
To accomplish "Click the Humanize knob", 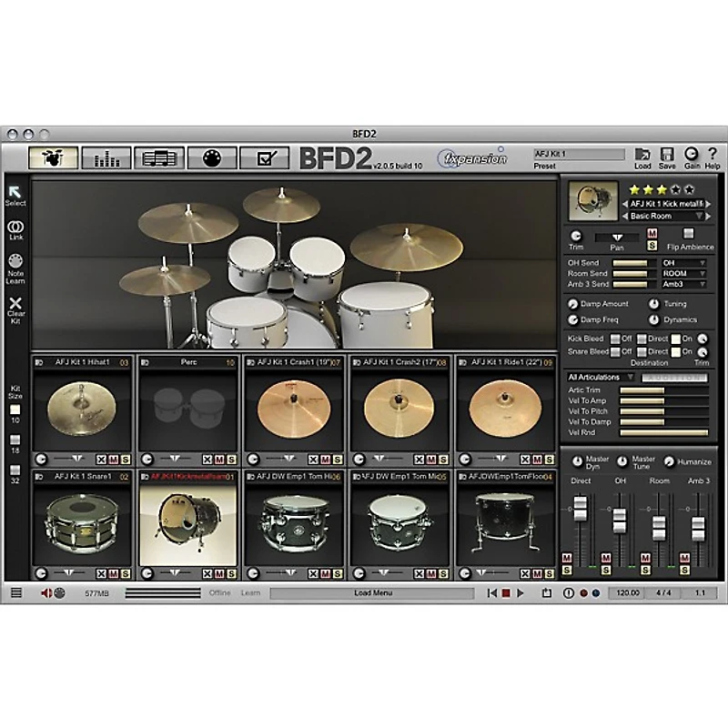I will pos(669,461).
